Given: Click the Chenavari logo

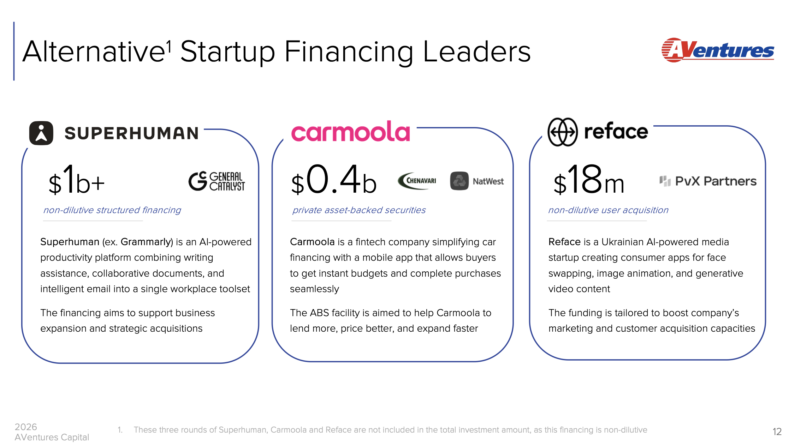Looking at the screenshot, I should tap(416, 181).
